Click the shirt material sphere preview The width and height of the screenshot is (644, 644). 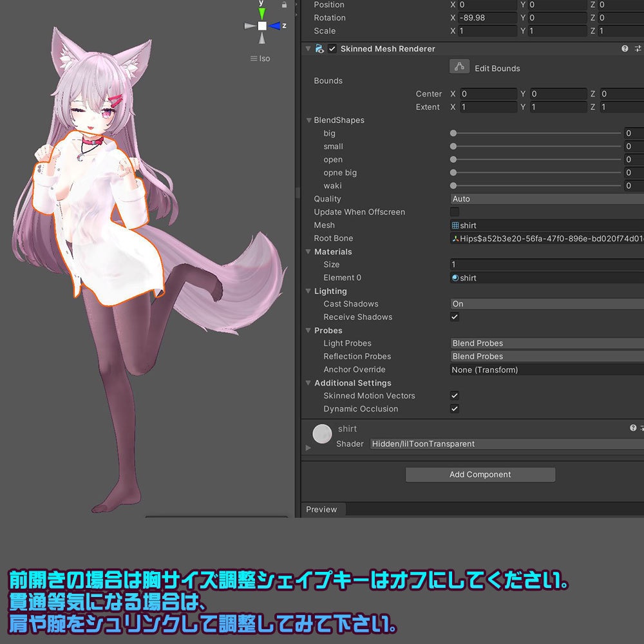(322, 434)
